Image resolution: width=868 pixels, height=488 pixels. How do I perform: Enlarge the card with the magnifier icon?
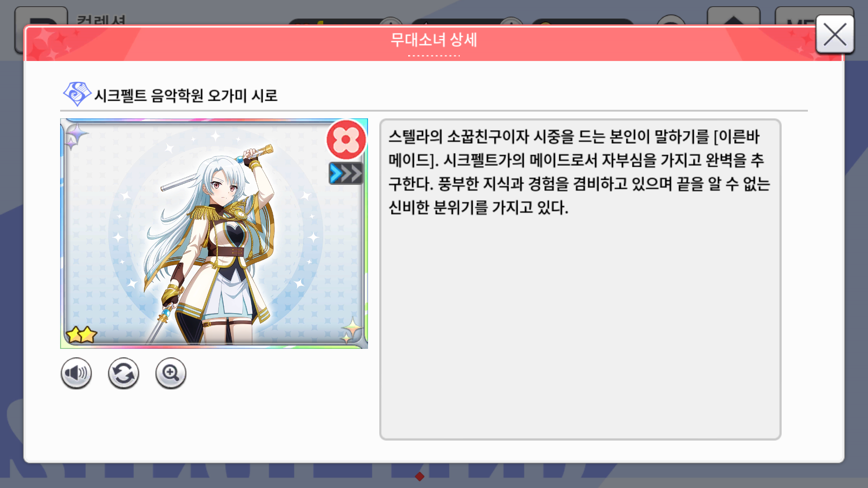171,373
